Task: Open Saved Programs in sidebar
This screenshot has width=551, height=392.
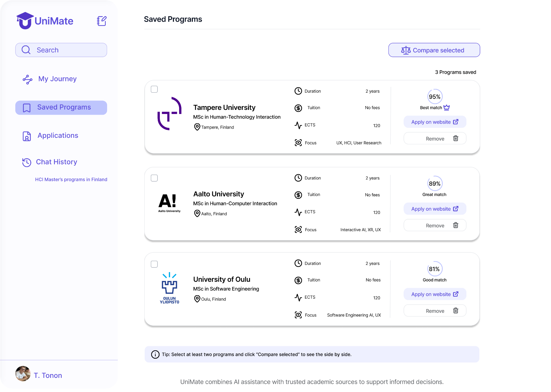Action: pyautogui.click(x=61, y=108)
